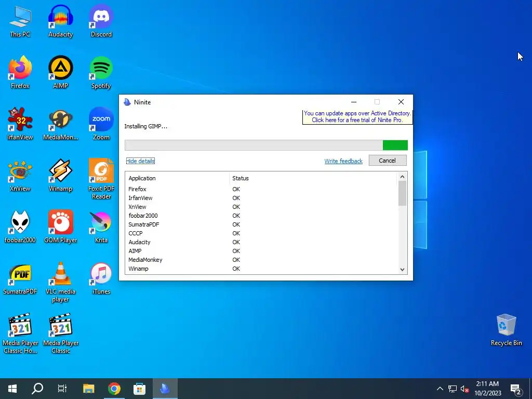Select the Spotify desktop icon
Viewport: 532px width, 399px height.
point(101,73)
